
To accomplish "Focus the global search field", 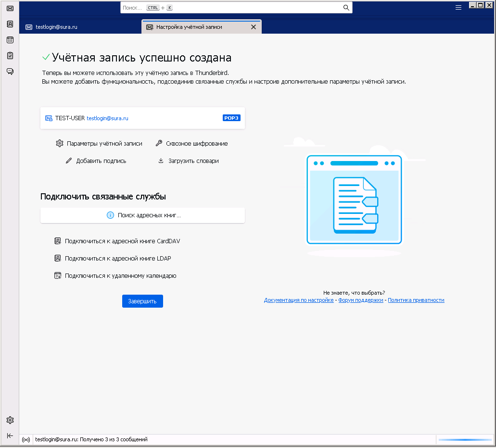I will pos(231,8).
